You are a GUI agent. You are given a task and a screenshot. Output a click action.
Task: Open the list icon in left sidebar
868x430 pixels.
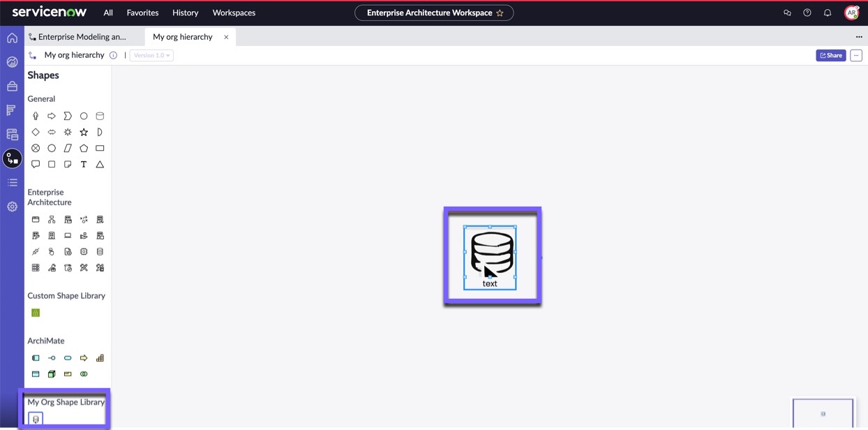click(x=12, y=182)
